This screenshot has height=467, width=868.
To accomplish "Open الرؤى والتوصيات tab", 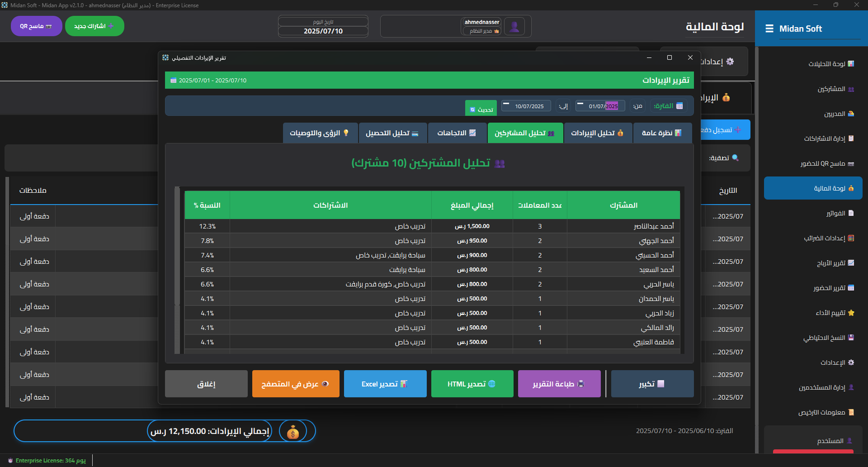I will point(320,133).
